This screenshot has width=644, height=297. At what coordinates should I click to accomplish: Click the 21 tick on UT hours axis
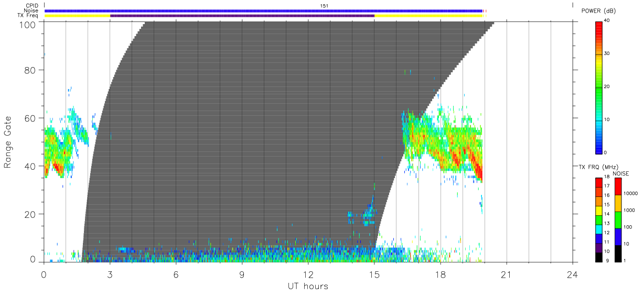pos(507,274)
